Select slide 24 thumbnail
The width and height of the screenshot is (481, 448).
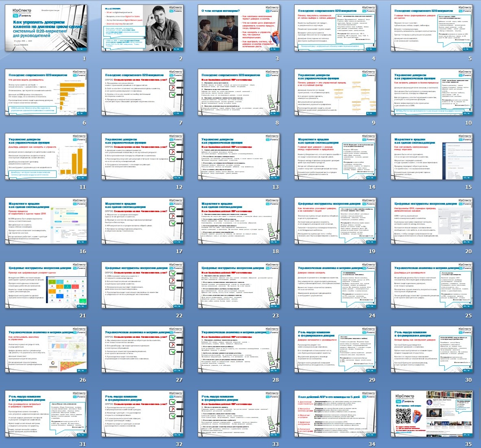point(336,285)
